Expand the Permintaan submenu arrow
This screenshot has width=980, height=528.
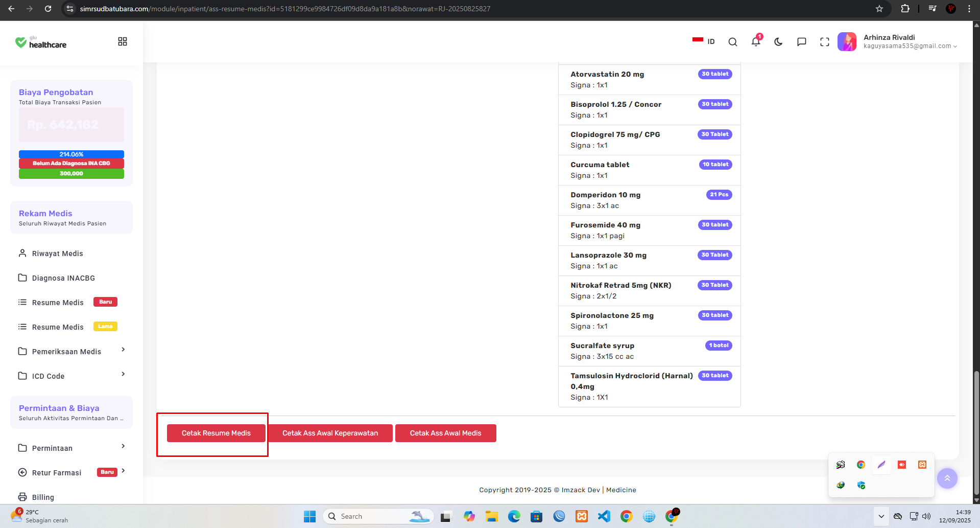pyautogui.click(x=123, y=446)
